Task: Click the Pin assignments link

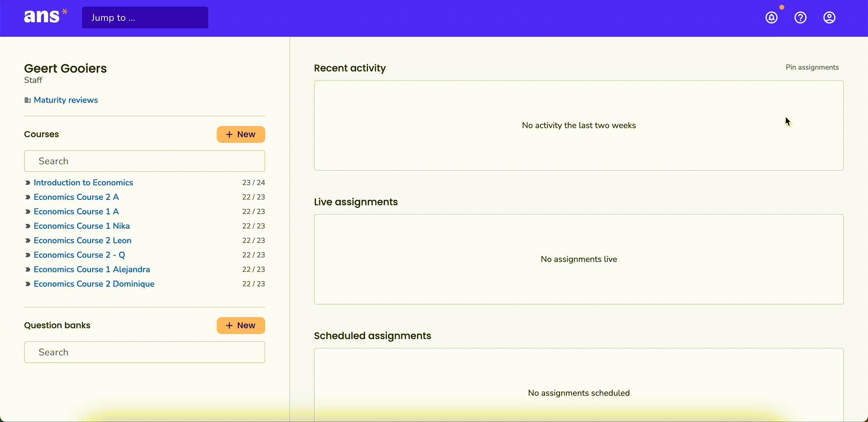Action: pyautogui.click(x=812, y=68)
